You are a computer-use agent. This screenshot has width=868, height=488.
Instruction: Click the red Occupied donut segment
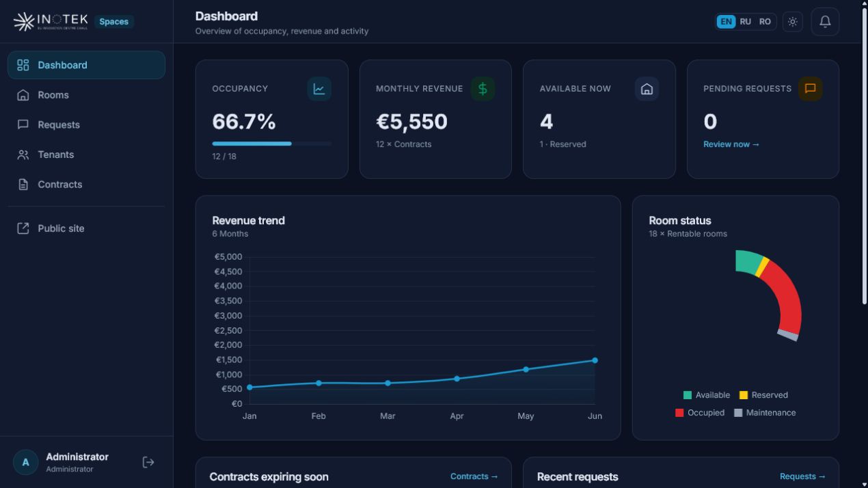786,294
